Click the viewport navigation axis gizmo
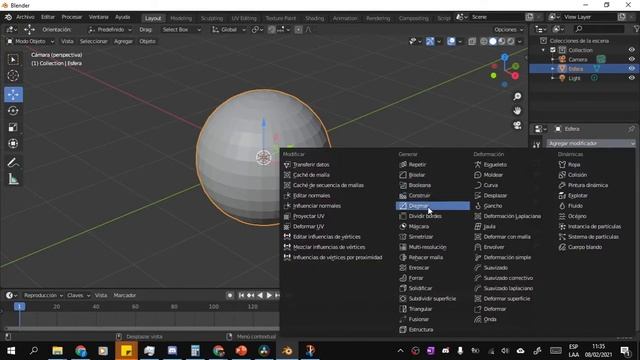The width and height of the screenshot is (640, 360). (x=504, y=70)
